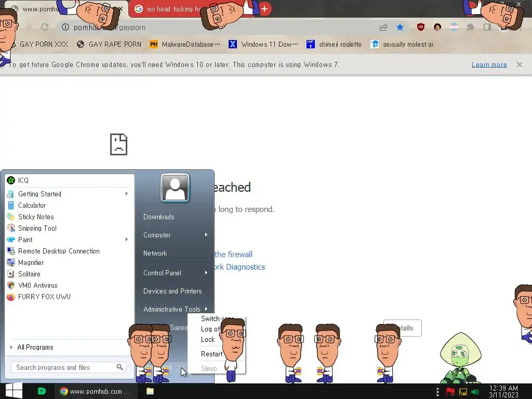Expand the Getting Started submenu arrow
This screenshot has width=532, height=399.
click(127, 194)
